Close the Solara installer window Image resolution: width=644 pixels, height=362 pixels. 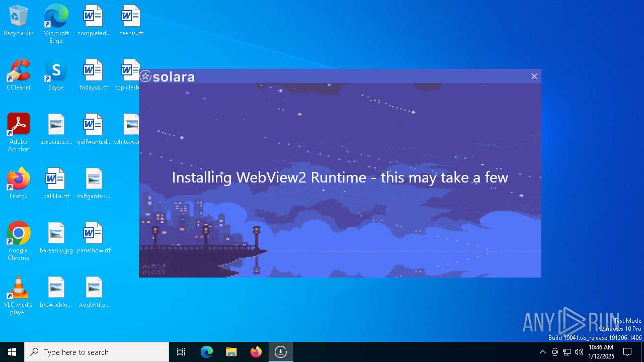click(534, 76)
